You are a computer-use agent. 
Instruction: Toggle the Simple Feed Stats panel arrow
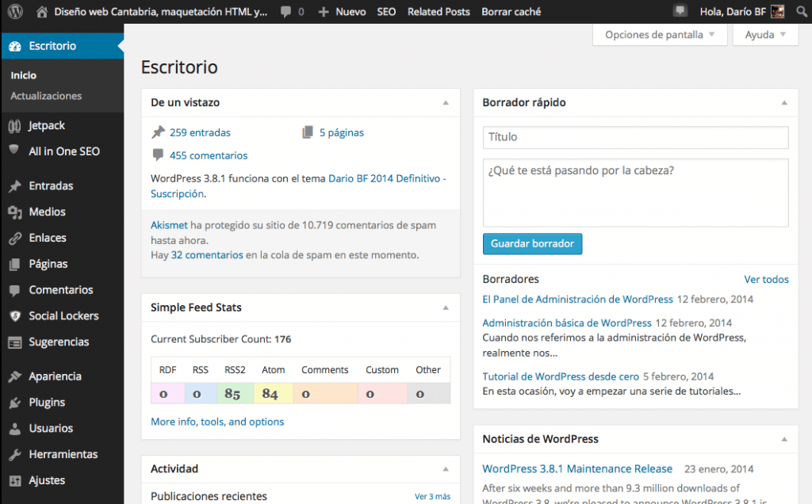coord(446,307)
